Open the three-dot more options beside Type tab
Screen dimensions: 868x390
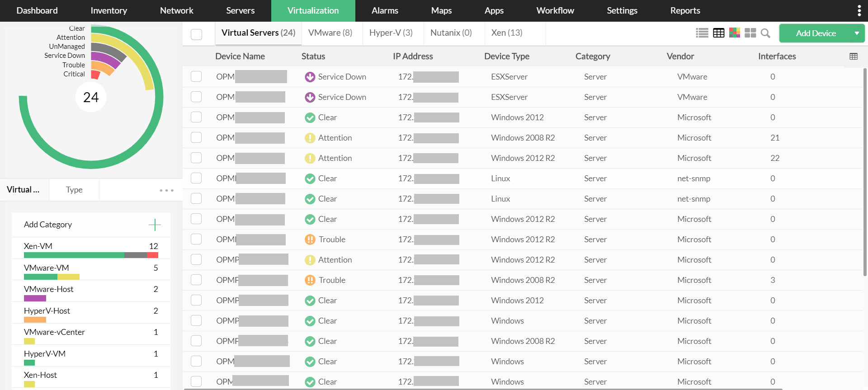point(166,190)
